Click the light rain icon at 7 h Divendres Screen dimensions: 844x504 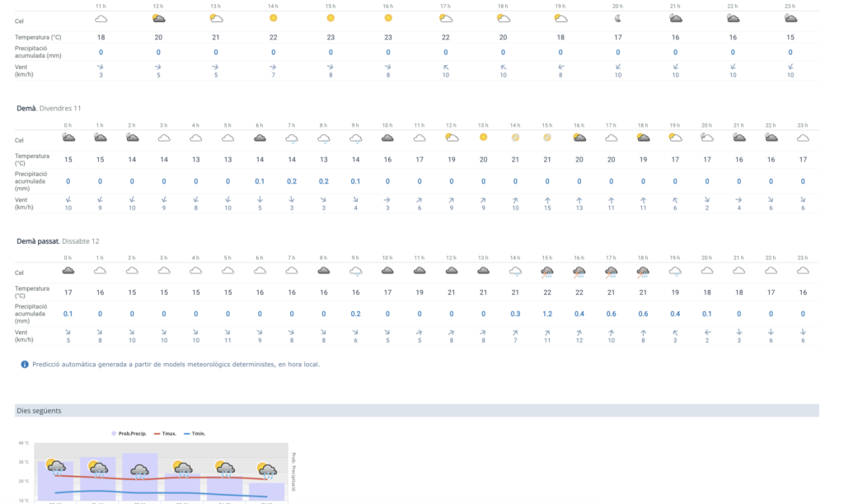click(292, 138)
